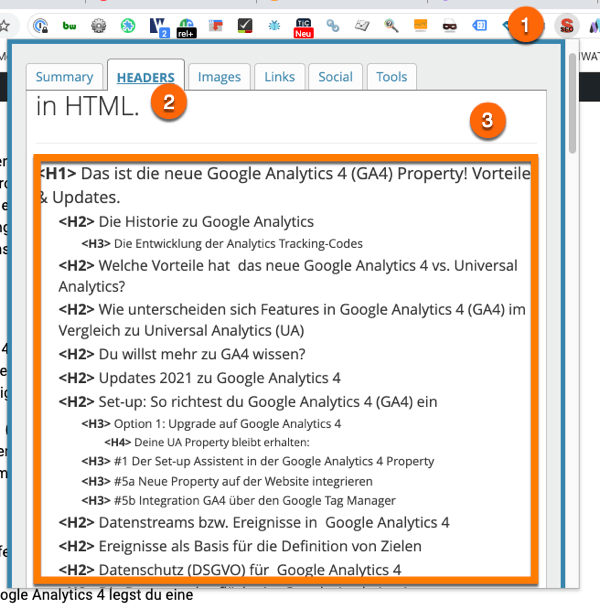The image size is (600, 609).
Task: Open the red flag extension icon
Action: 216,26
